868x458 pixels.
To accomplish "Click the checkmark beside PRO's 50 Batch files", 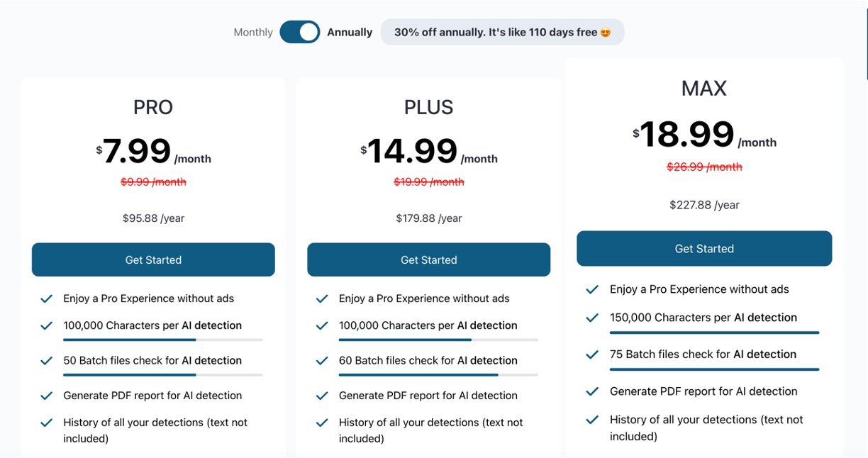I will [47, 361].
